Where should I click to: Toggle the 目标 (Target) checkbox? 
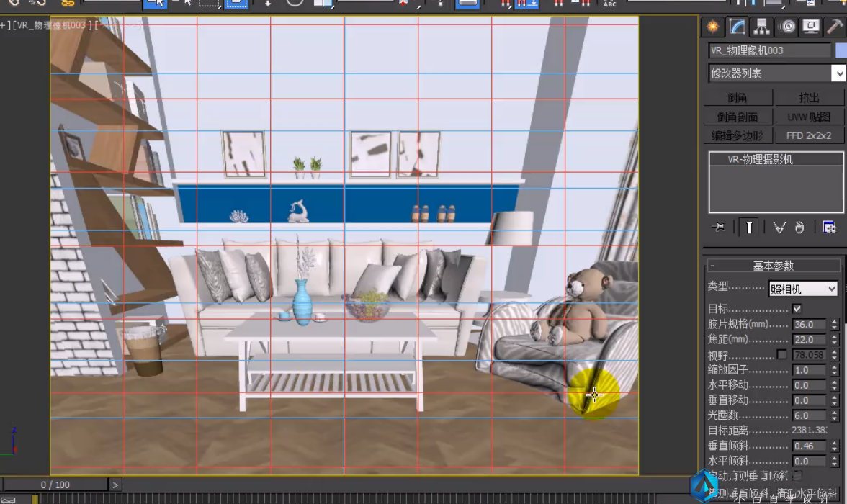(797, 309)
